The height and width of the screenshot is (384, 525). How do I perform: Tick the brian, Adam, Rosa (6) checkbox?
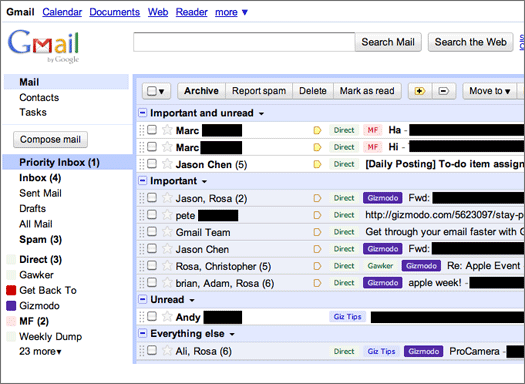coord(152,282)
